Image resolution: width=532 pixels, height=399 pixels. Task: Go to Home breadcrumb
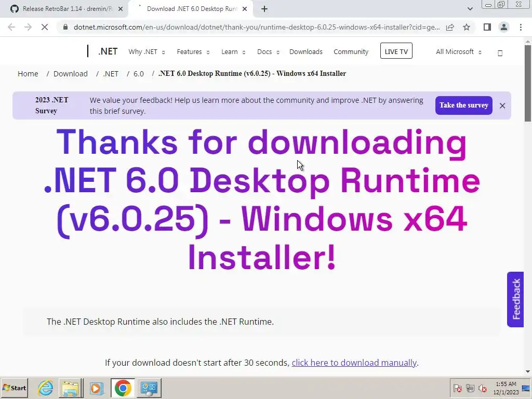tap(28, 74)
